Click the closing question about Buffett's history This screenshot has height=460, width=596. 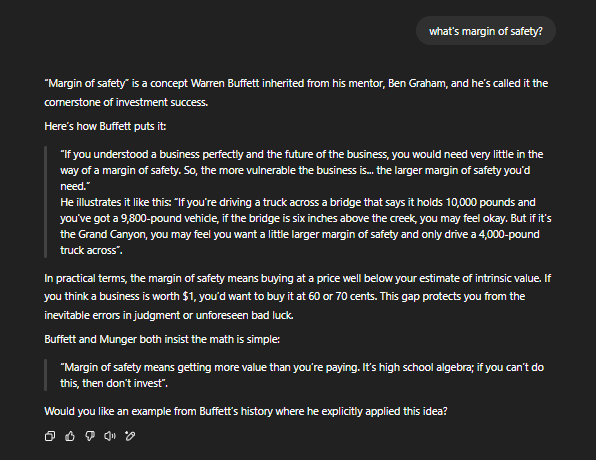246,411
